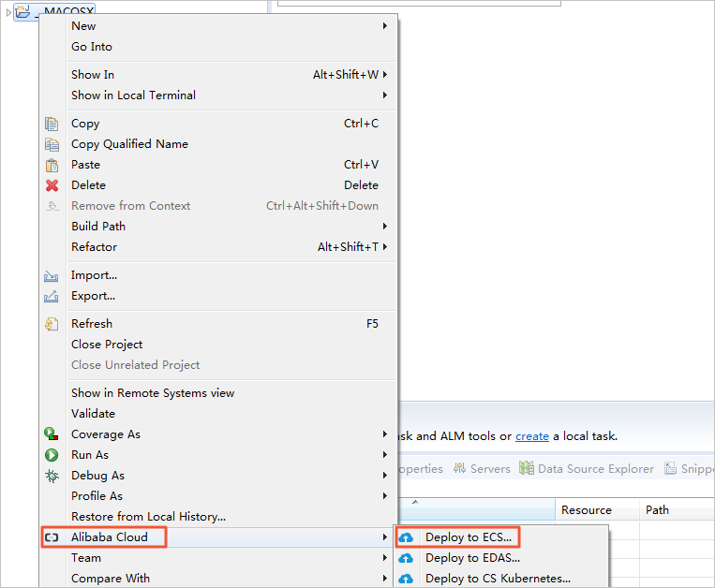Click the Debug As bug icon
This screenshot has width=715, height=588.
[52, 476]
